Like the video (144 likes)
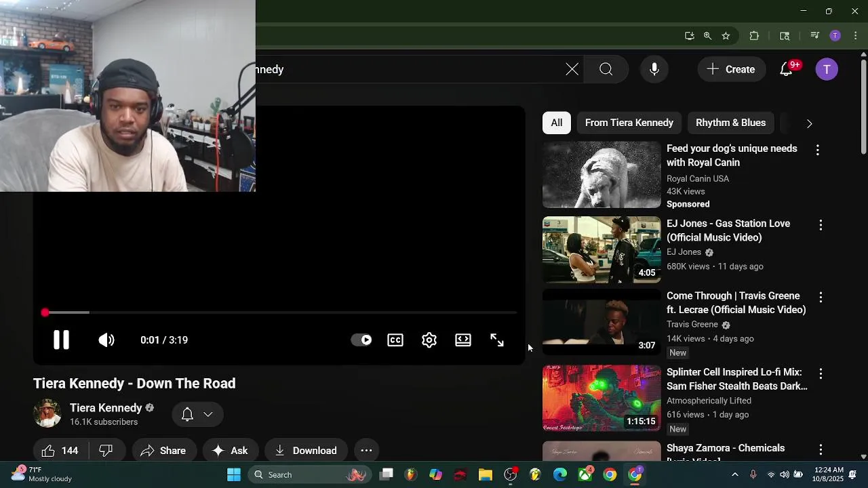 click(60, 451)
